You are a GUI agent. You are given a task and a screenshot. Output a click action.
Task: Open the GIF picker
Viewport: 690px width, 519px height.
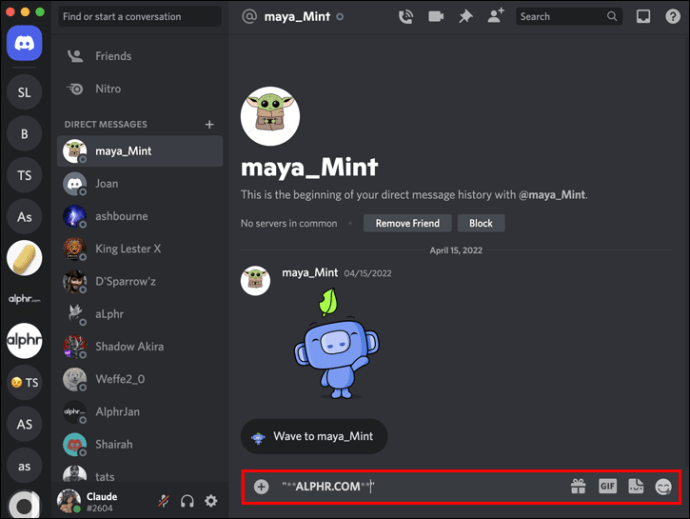point(607,486)
